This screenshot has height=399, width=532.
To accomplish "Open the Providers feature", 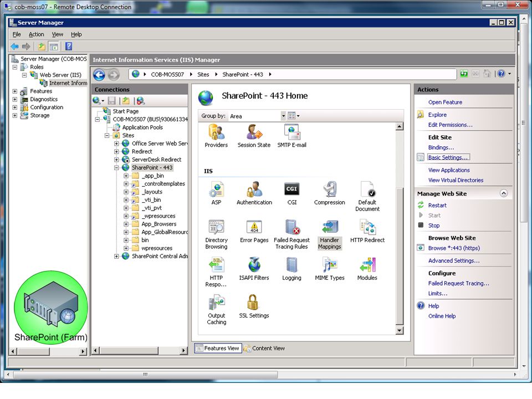I will click(216, 136).
